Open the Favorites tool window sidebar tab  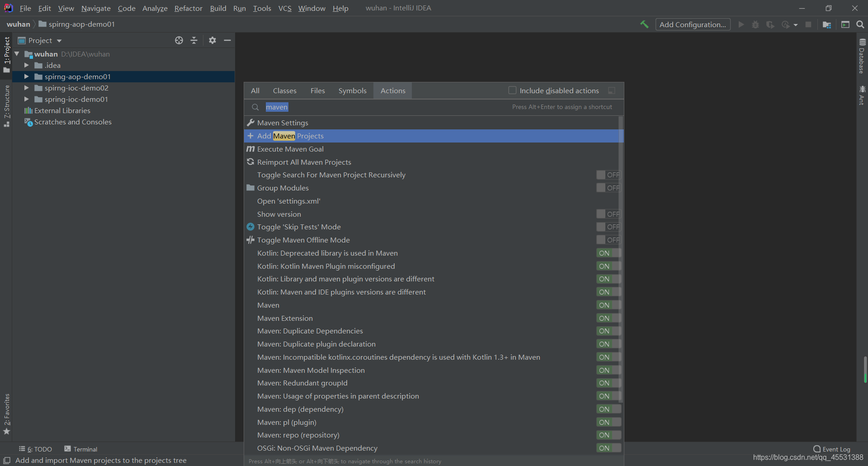click(x=6, y=414)
